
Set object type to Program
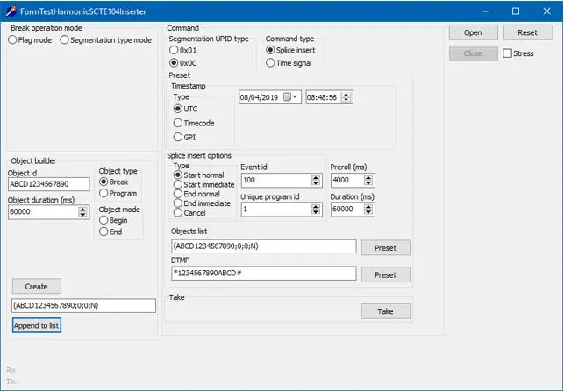pos(104,193)
